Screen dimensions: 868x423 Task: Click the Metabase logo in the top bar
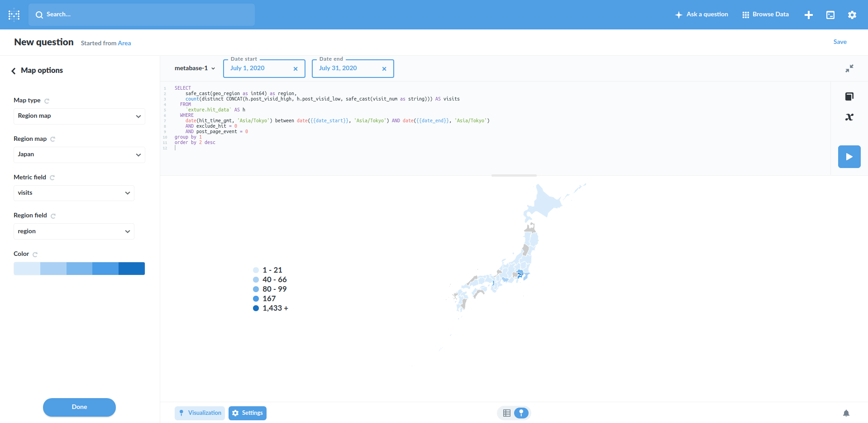click(14, 14)
